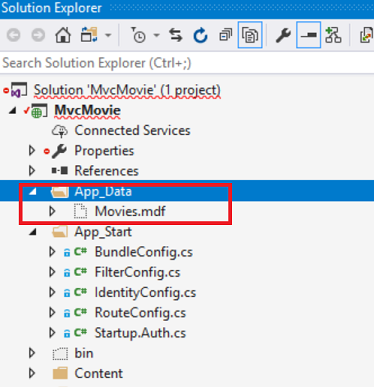Image resolution: width=374 pixels, height=387 pixels.
Task: Click the View Class Diagram icon
Action: (x=333, y=35)
